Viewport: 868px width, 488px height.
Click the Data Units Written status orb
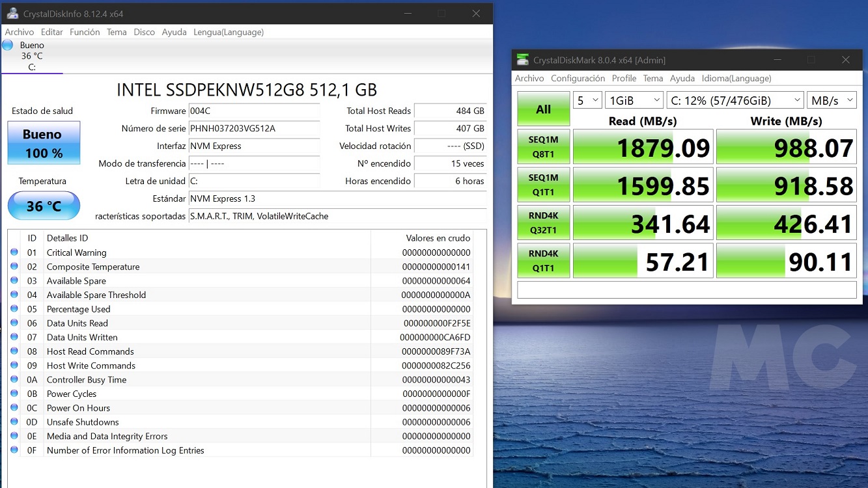coord(14,337)
